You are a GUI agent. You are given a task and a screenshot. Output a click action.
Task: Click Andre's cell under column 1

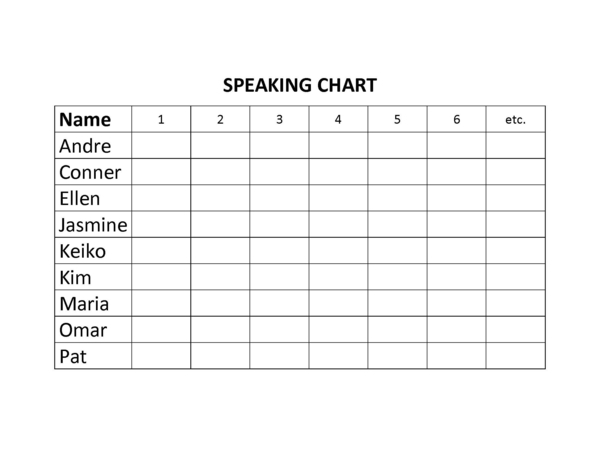(161, 146)
